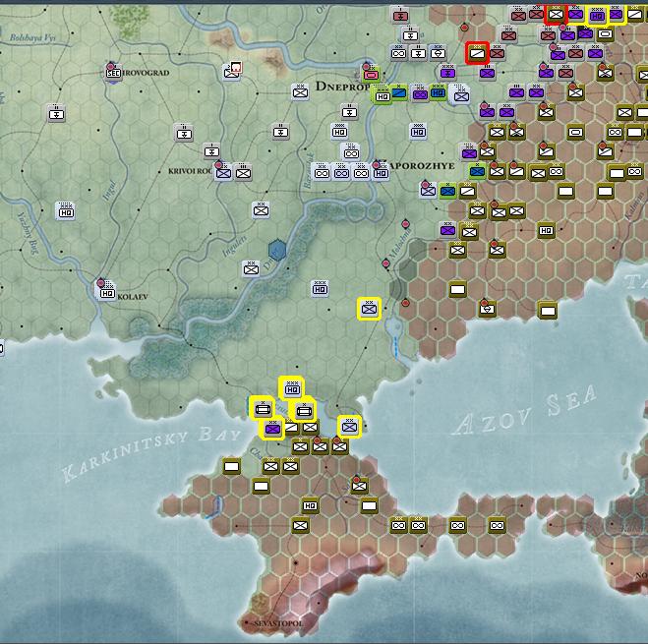Select the lone infantry counter west of Dnepropetrovsk label
This screenshot has height=644, width=648.
pyautogui.click(x=300, y=92)
